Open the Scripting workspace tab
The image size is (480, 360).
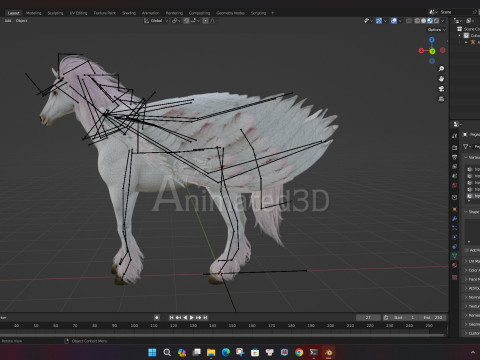[x=258, y=13]
